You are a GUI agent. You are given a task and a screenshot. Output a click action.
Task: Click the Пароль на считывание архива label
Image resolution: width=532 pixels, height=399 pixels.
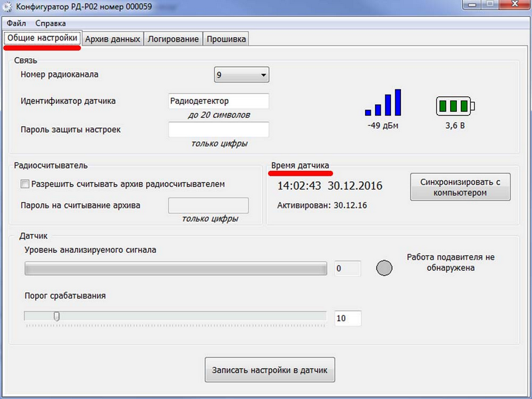coord(80,205)
